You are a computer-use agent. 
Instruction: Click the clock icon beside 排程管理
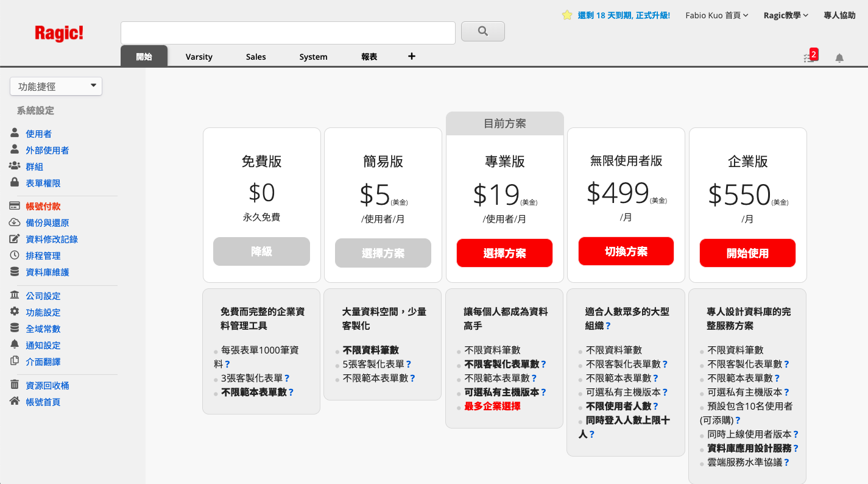pyautogui.click(x=15, y=255)
